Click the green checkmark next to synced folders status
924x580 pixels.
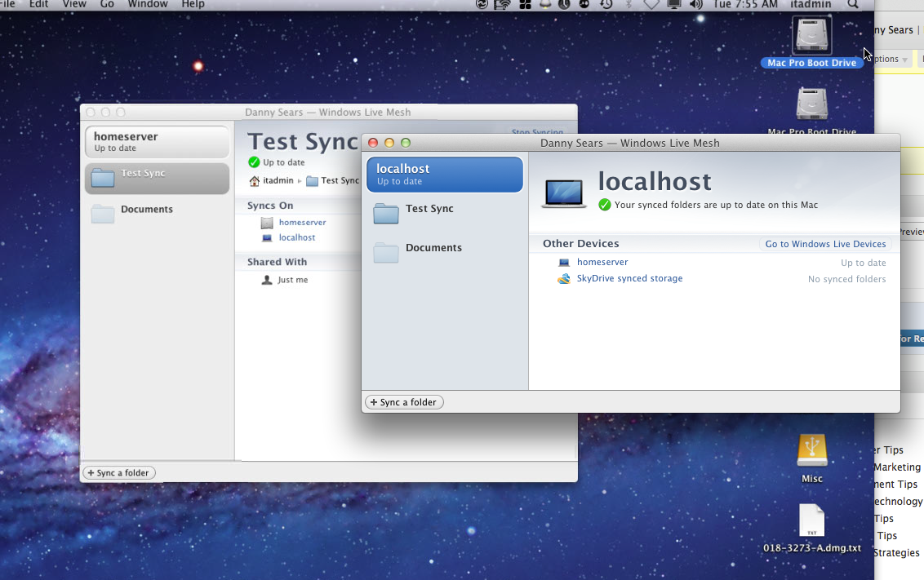(605, 205)
